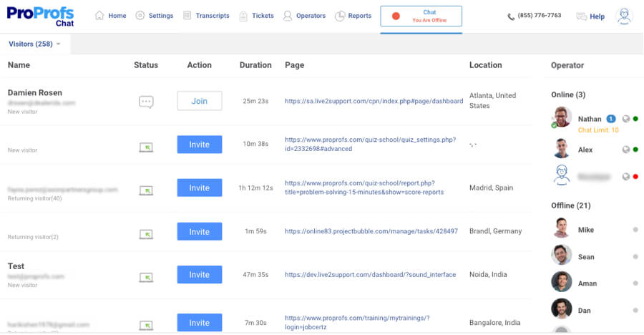Click chat bubble status icon for Damien Rosen
Screen dimensions: 644x335
click(x=146, y=102)
